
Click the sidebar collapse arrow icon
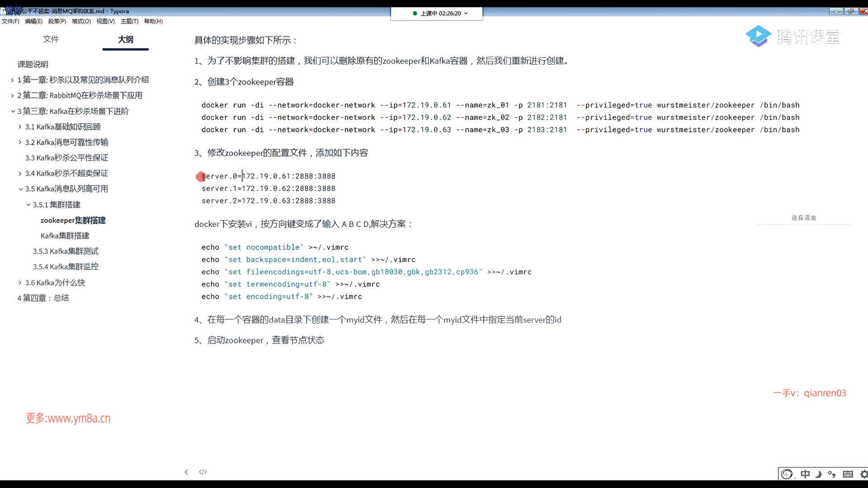click(x=186, y=472)
